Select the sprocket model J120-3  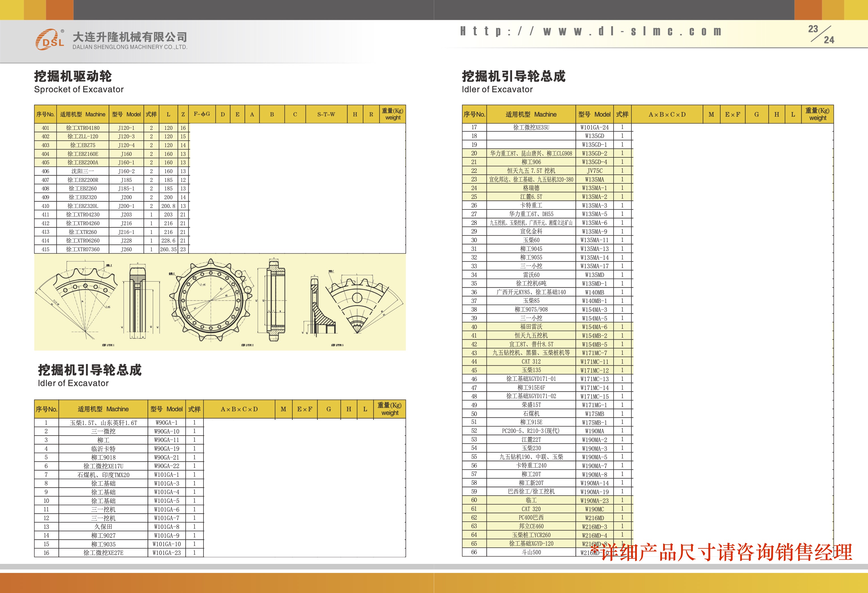[x=126, y=136]
